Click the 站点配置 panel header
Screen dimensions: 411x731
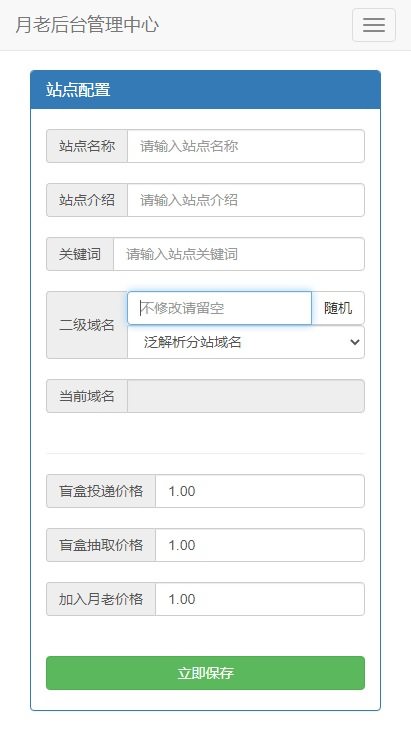click(206, 90)
